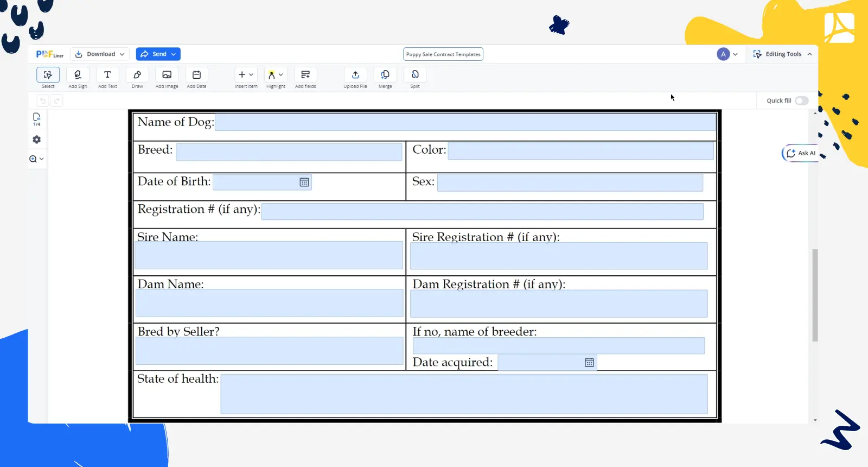868x467 pixels.
Task: Click the Bred by Seller field
Action: pyautogui.click(x=269, y=351)
